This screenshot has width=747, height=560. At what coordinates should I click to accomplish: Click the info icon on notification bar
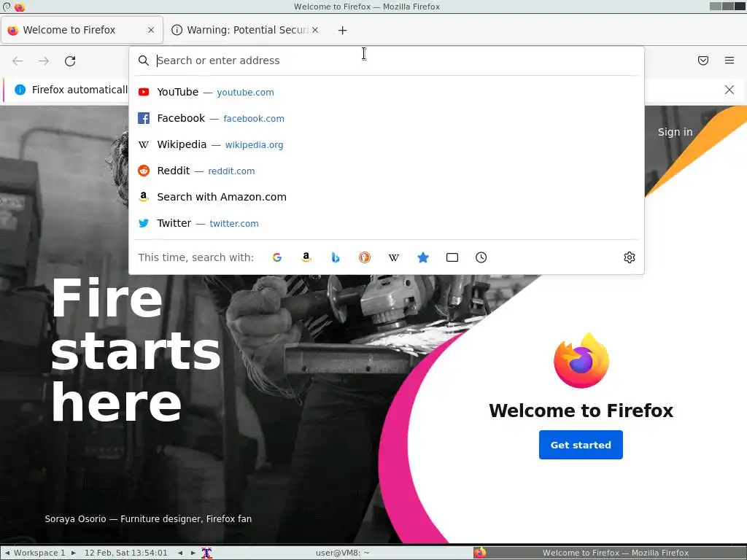click(x=20, y=90)
